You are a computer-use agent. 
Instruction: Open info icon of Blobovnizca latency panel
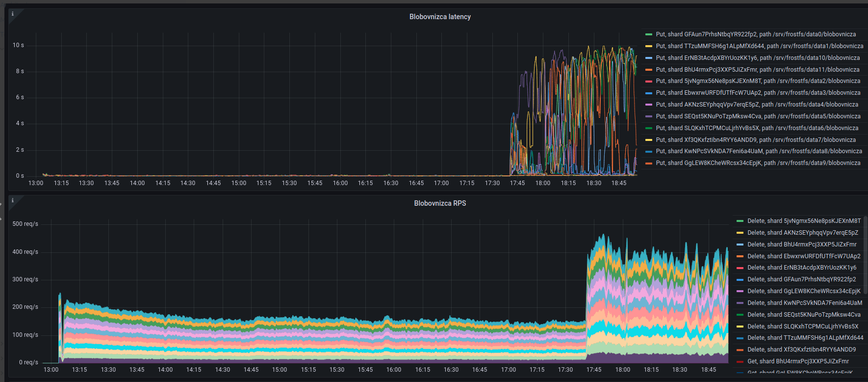click(x=13, y=14)
